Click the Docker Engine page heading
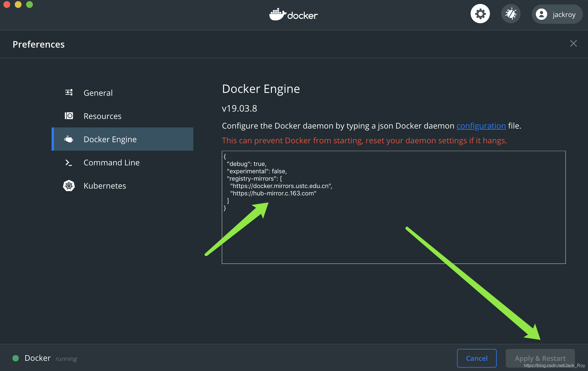This screenshot has width=588, height=371. coord(261,89)
